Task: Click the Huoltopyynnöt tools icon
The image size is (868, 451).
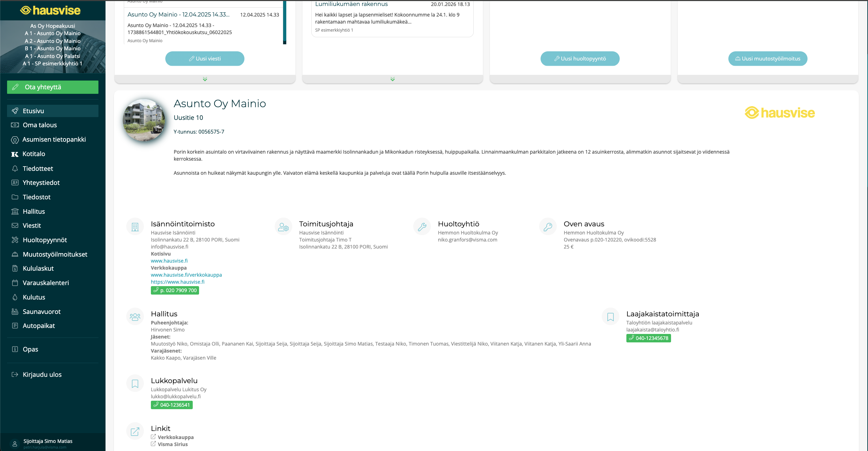Action: [x=15, y=240]
